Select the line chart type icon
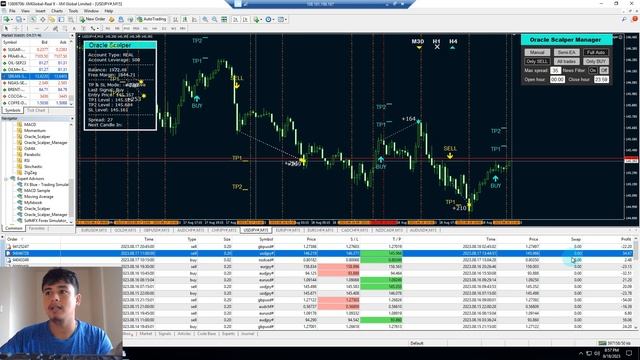This screenshot has height=360, width=640. [194, 20]
